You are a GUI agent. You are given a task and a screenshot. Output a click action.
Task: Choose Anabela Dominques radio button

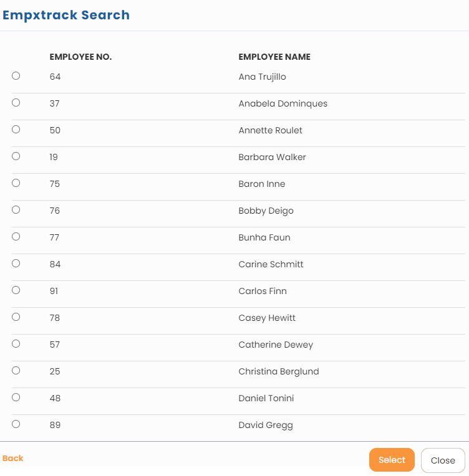pos(16,103)
